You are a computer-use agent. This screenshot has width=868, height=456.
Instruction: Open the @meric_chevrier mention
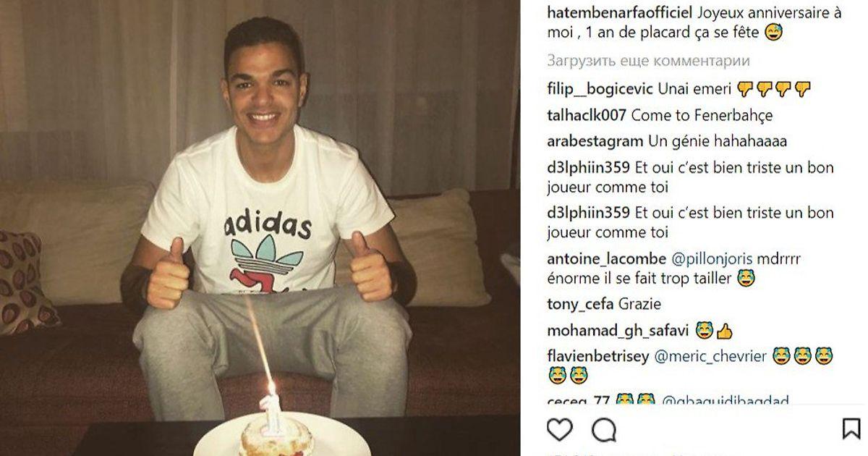[710, 357]
